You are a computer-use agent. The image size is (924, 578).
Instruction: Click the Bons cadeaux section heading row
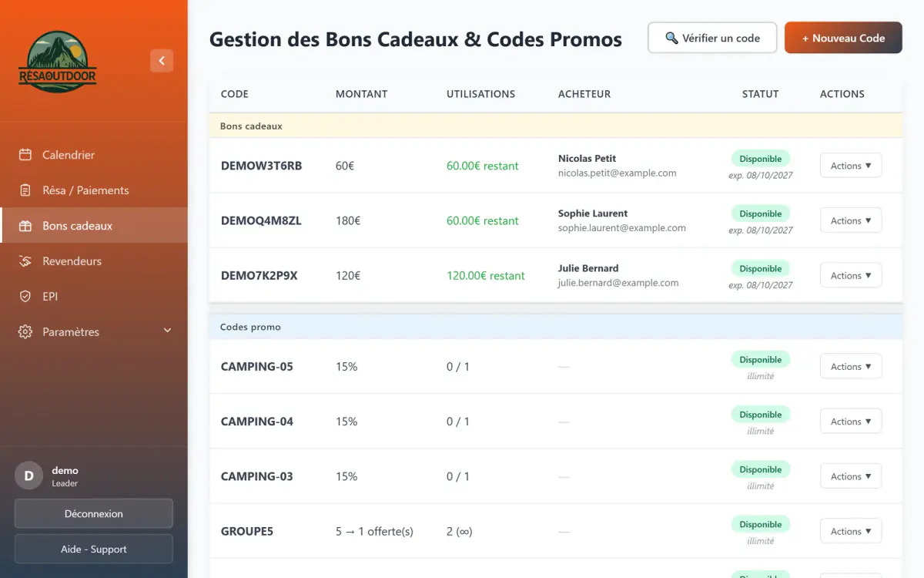click(555, 126)
